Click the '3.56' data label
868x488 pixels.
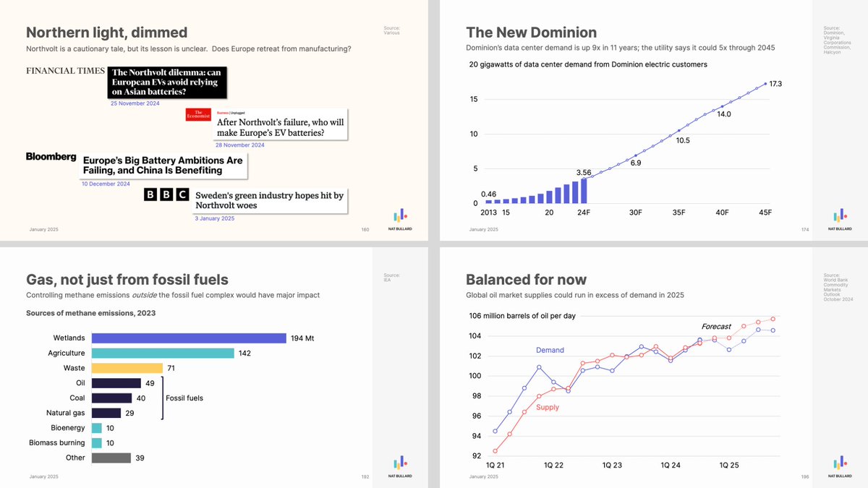pos(584,173)
